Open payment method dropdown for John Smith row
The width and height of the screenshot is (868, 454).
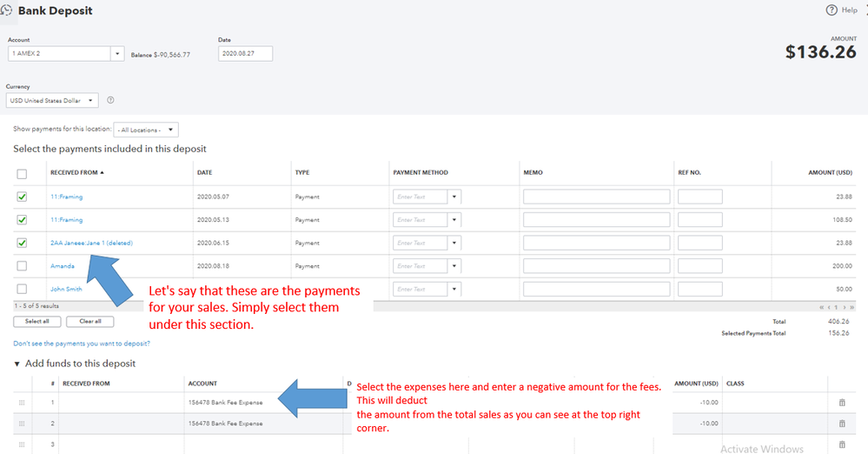point(454,289)
